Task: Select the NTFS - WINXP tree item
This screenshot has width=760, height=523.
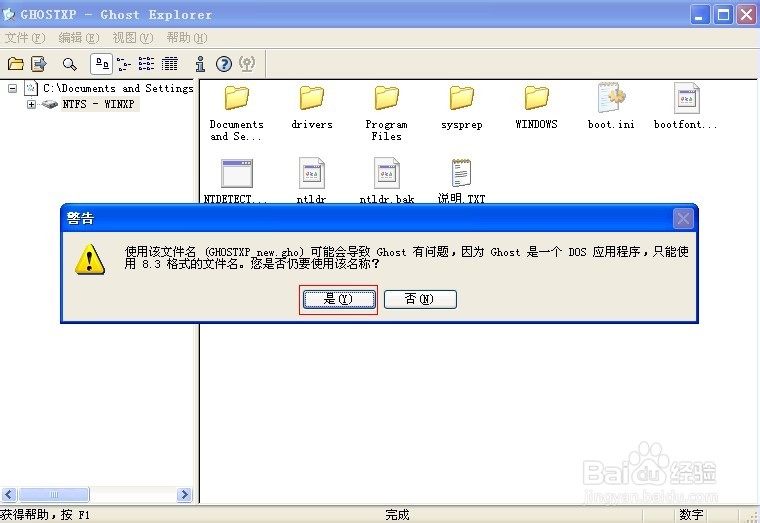Action: (x=98, y=104)
